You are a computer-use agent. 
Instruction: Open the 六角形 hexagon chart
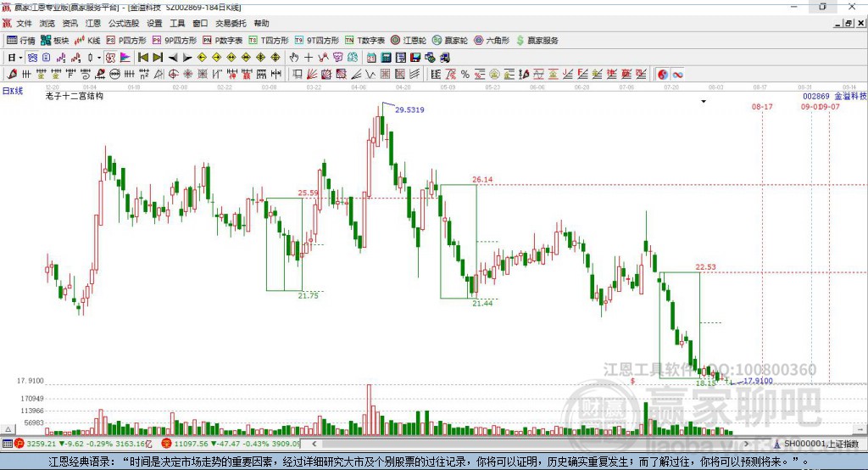click(x=492, y=41)
